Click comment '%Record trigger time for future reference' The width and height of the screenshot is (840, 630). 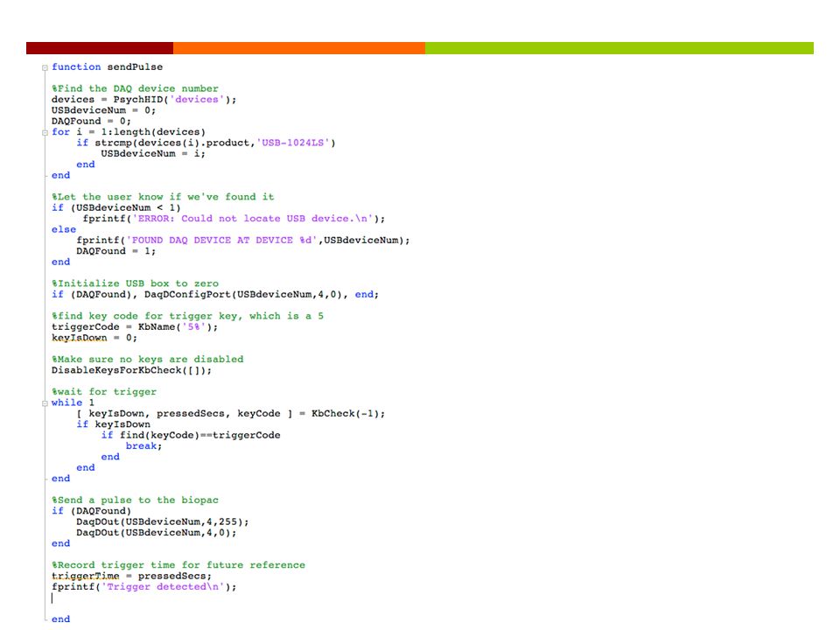pyautogui.click(x=178, y=565)
